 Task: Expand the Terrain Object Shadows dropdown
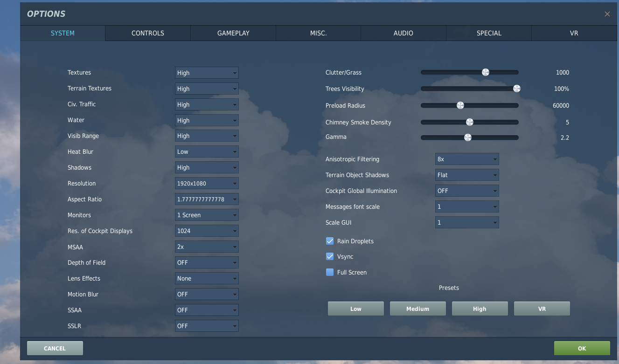(467, 175)
